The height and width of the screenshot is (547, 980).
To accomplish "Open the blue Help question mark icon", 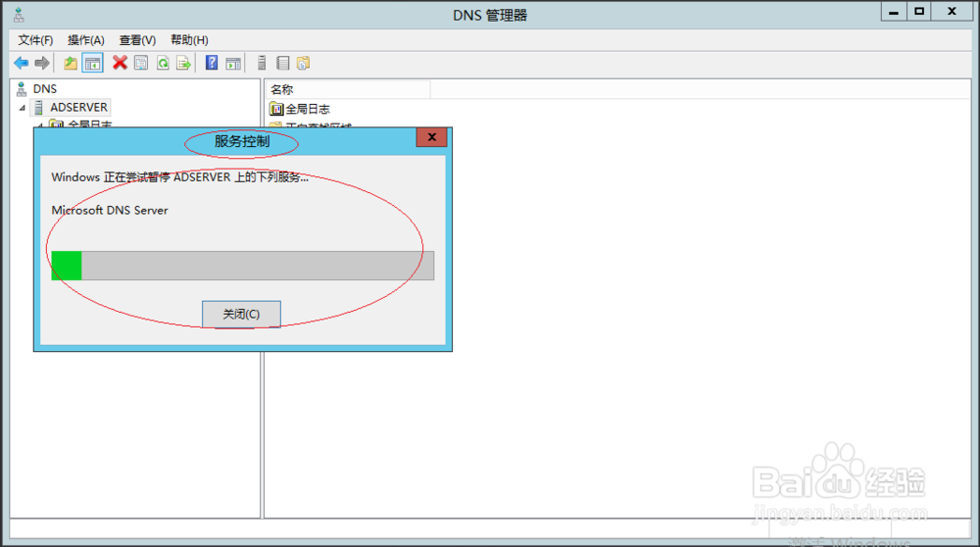I will tap(212, 63).
